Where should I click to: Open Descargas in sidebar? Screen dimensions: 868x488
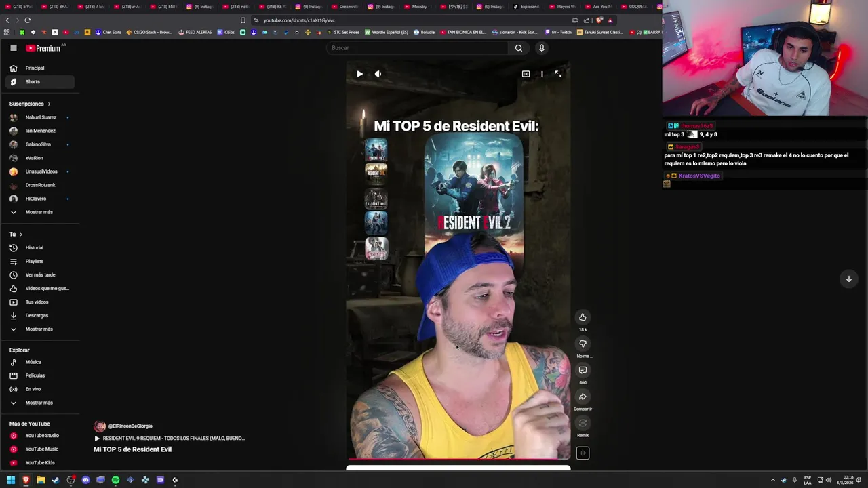(40, 316)
